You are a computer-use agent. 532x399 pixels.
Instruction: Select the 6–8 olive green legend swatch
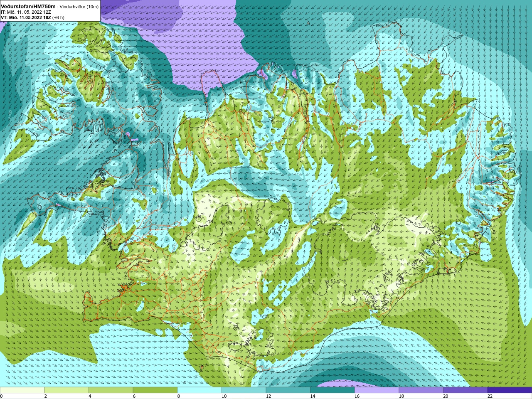click(155, 390)
